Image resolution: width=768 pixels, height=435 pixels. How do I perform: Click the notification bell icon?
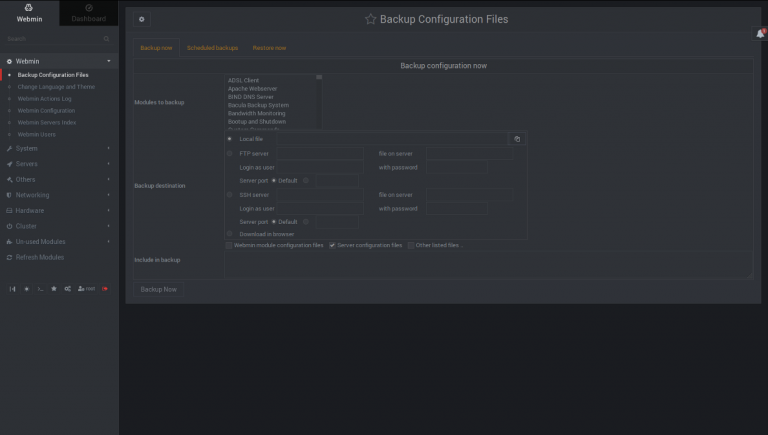click(x=760, y=33)
